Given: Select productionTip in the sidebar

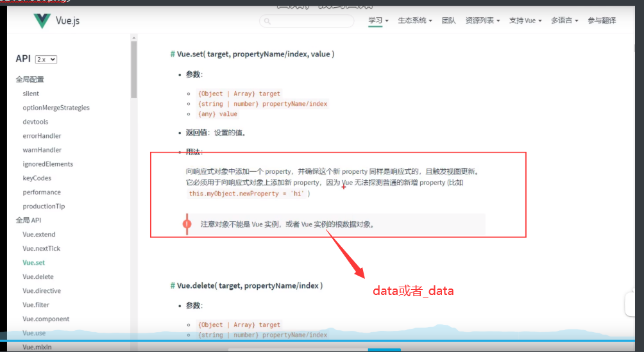Looking at the screenshot, I should (x=44, y=206).
